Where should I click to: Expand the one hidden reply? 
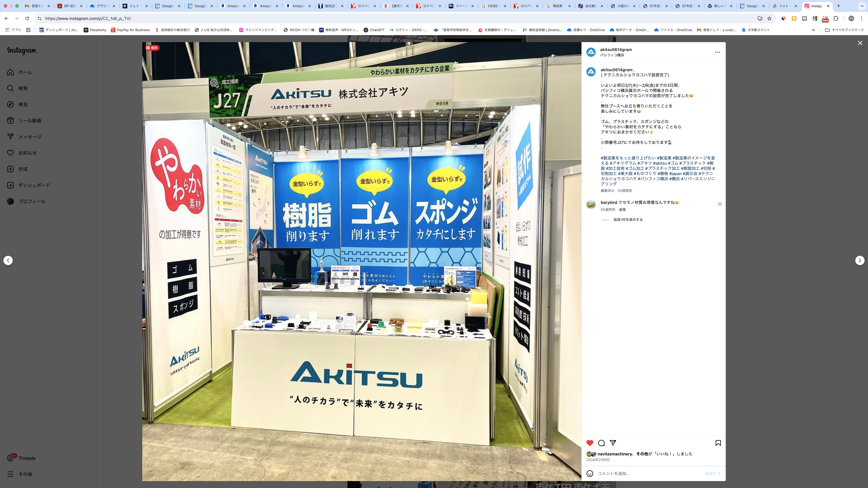tap(628, 220)
